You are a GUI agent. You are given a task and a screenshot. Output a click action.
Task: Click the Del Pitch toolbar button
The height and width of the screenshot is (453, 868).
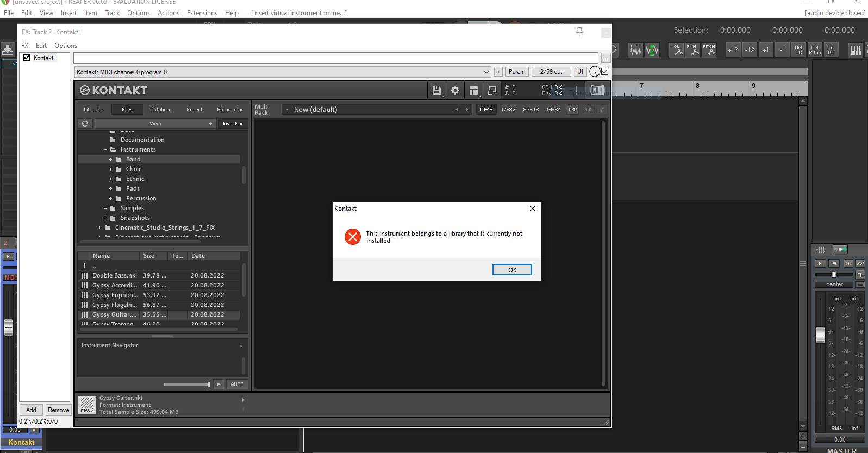(x=815, y=50)
